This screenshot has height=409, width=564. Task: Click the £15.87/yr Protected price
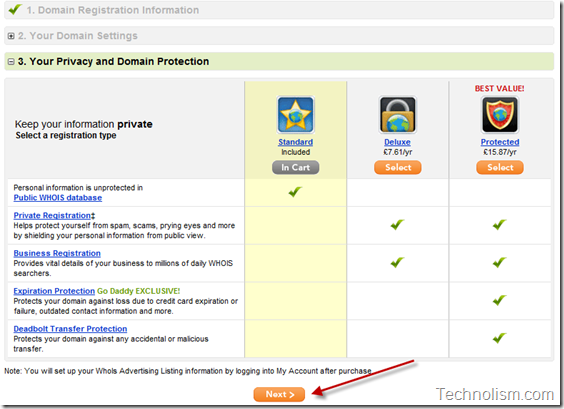coord(500,152)
